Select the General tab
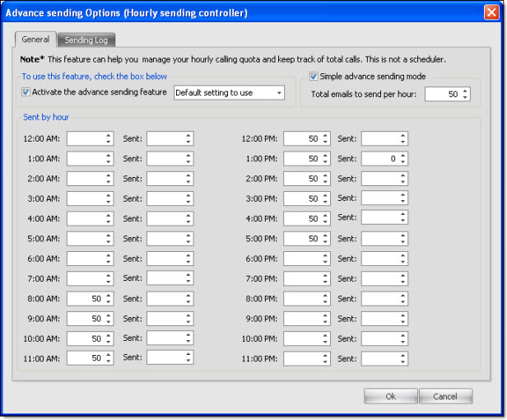The width and height of the screenshot is (507, 420). tap(35, 40)
